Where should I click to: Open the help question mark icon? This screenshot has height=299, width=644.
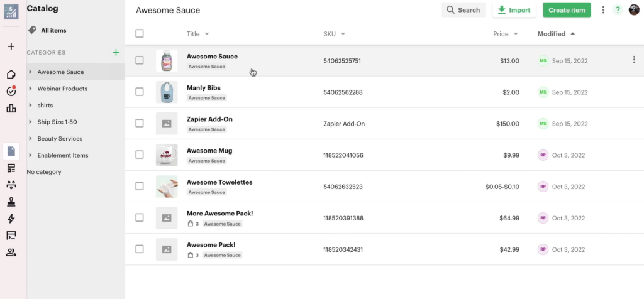pyautogui.click(x=618, y=10)
